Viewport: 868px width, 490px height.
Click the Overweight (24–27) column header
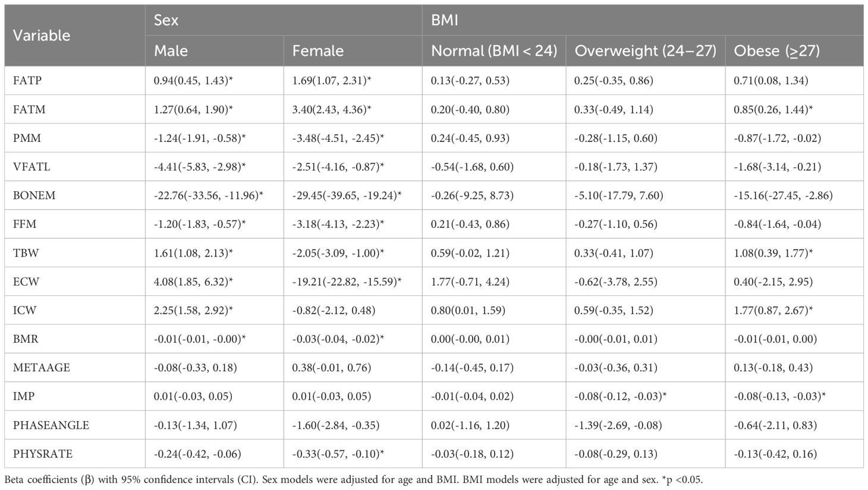click(x=645, y=51)
